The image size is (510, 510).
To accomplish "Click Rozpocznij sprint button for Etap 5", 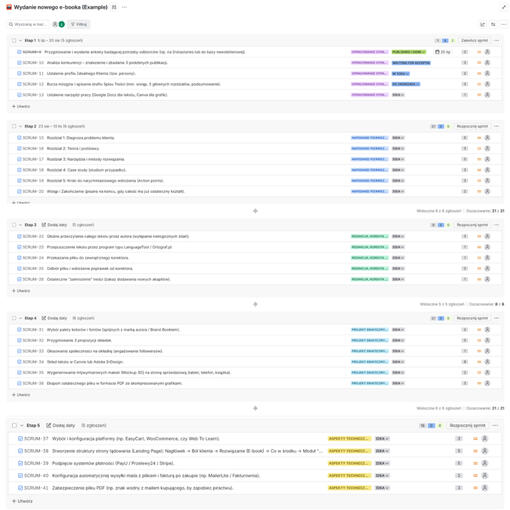I will (467, 426).
